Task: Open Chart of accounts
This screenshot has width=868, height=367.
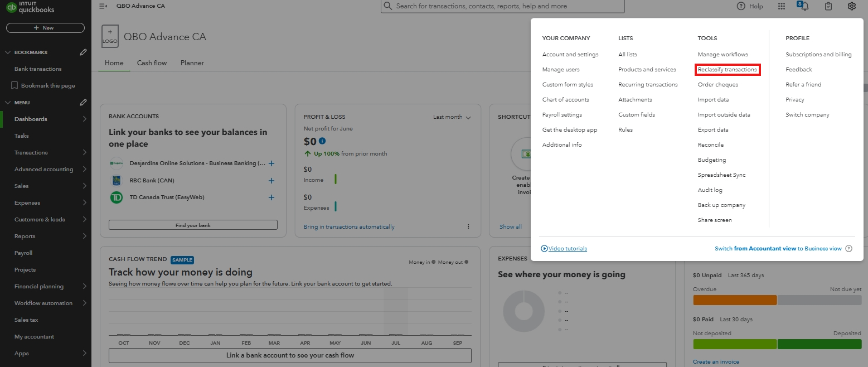Action: pos(565,100)
